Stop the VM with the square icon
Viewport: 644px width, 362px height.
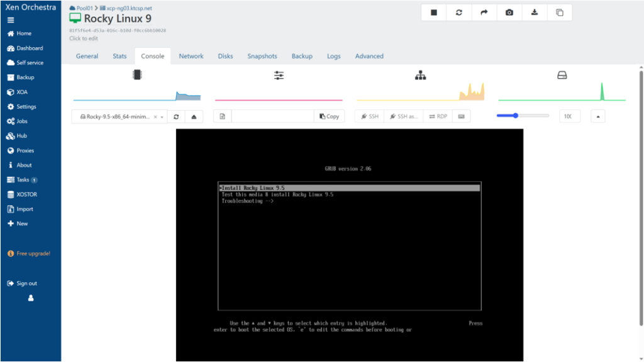point(434,13)
